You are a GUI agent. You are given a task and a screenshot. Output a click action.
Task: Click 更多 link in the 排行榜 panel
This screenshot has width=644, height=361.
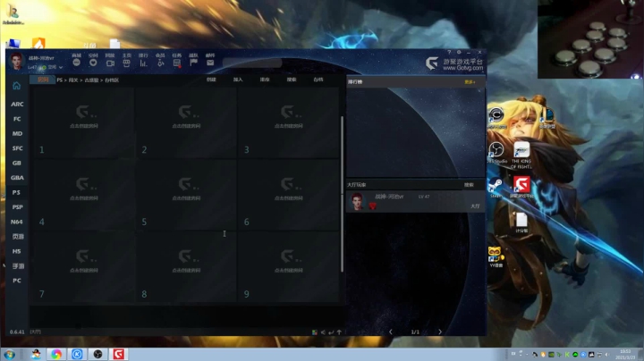470,82
